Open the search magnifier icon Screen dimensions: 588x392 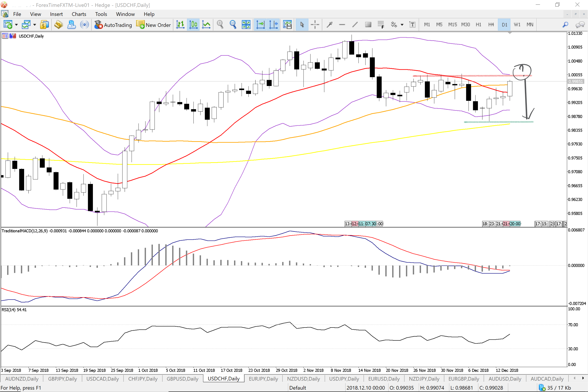[x=565, y=25]
